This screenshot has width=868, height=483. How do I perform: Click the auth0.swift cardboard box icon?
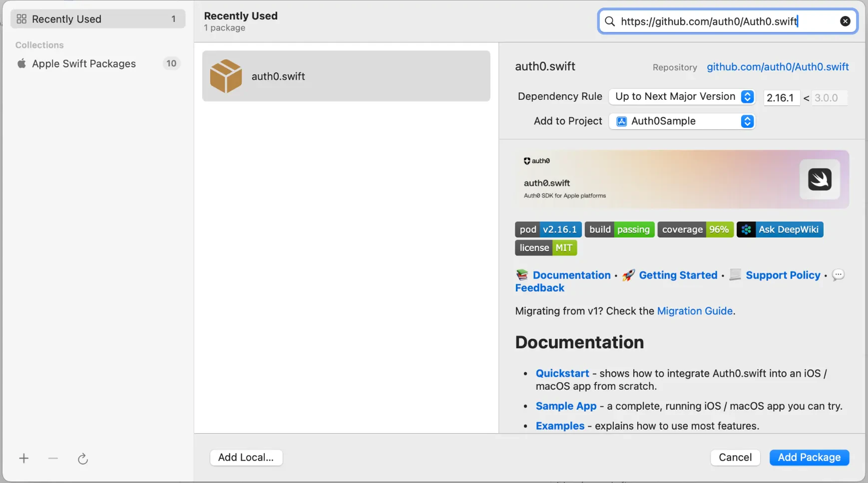click(x=226, y=76)
